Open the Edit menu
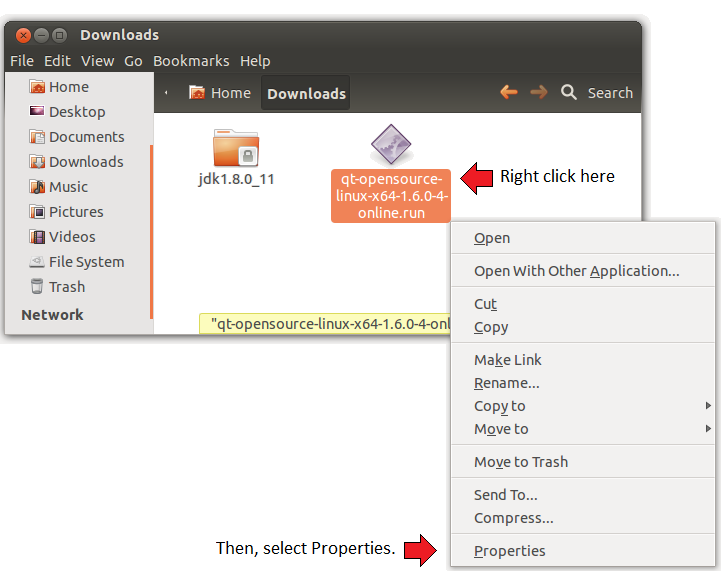This screenshot has height=571, width=721. click(x=57, y=61)
